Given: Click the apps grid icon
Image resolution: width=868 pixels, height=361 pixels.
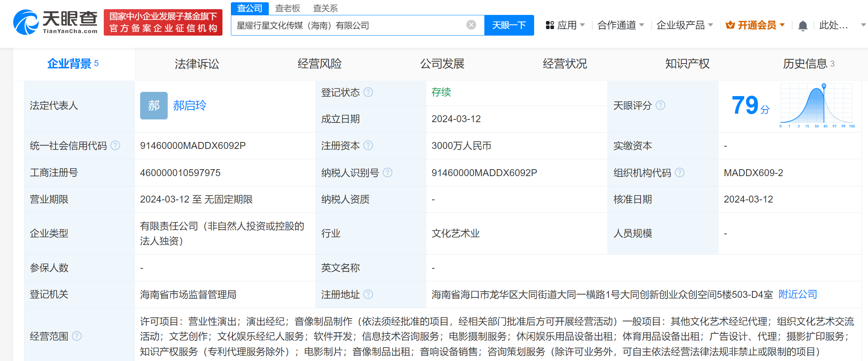Looking at the screenshot, I should click(550, 25).
